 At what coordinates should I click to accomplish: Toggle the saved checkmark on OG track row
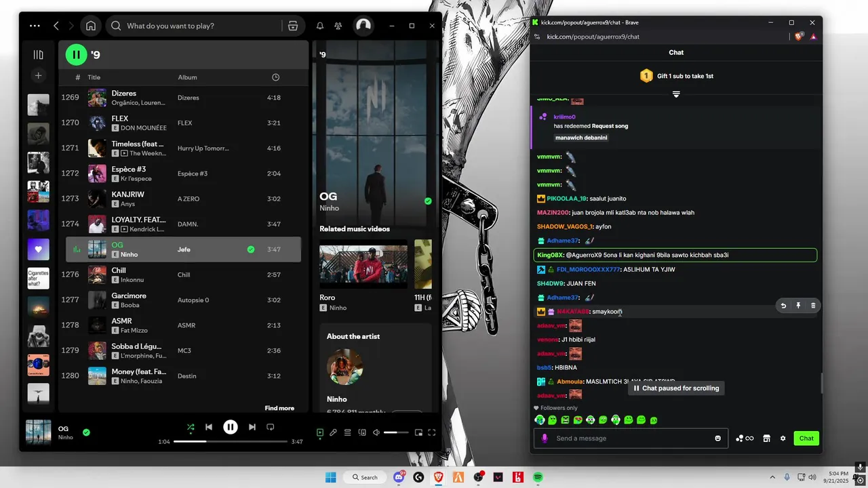pos(251,249)
